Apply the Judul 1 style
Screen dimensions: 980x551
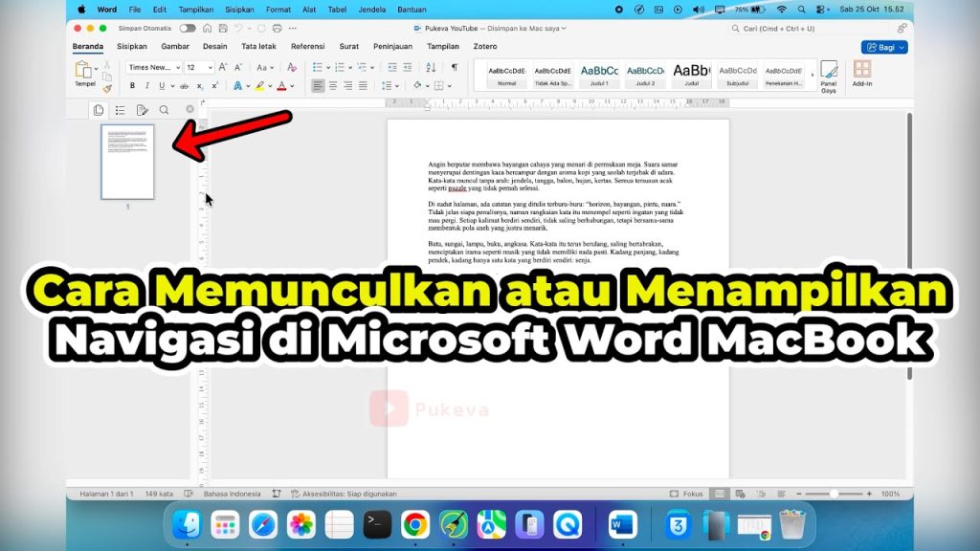pyautogui.click(x=599, y=75)
